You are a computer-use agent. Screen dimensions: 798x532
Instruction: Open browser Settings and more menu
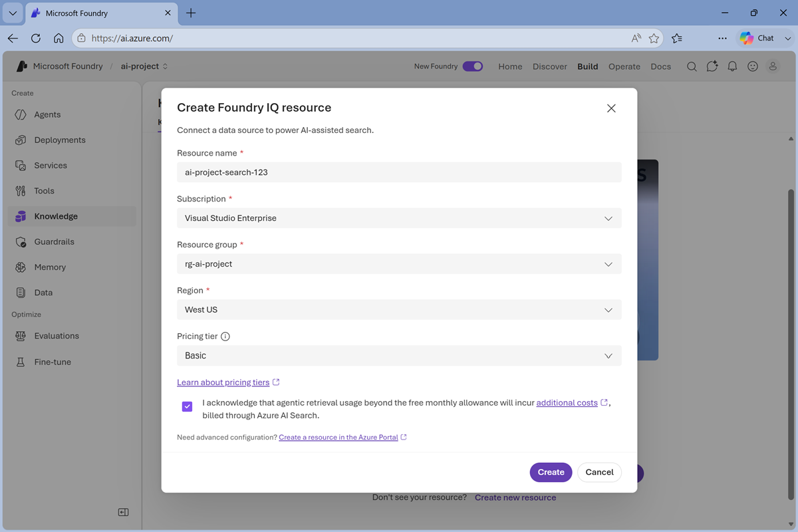click(x=722, y=39)
